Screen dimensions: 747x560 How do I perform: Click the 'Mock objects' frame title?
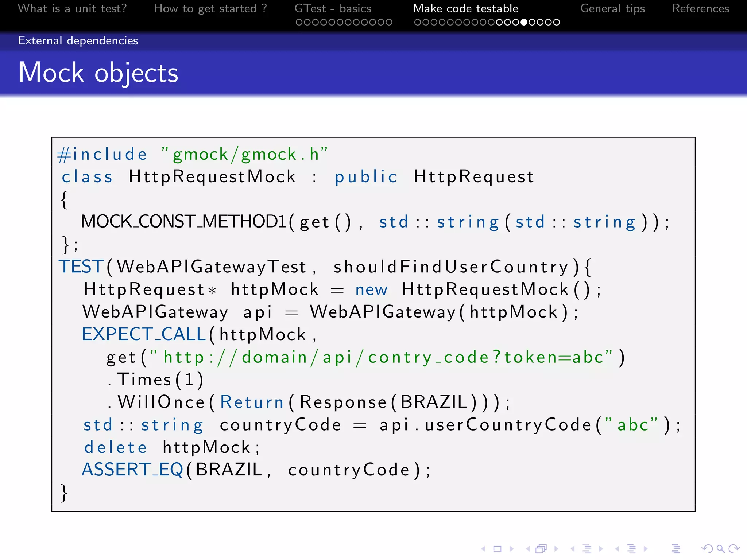(x=98, y=73)
